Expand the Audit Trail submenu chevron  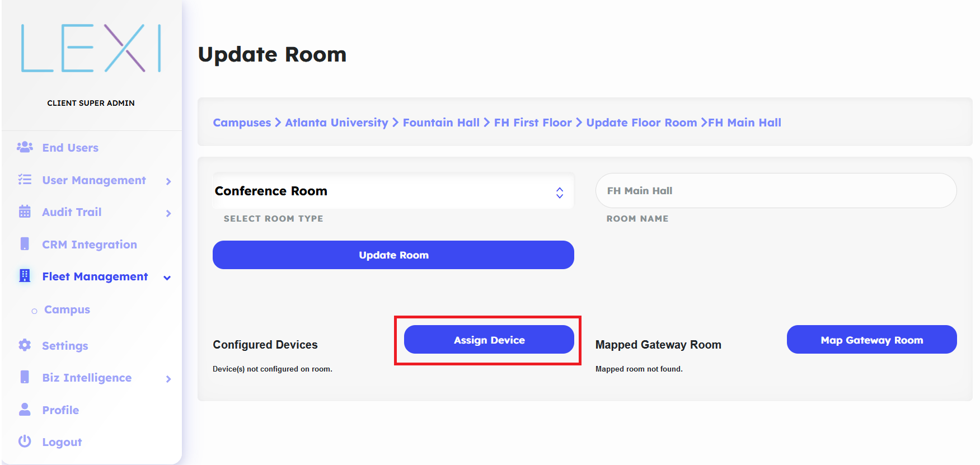(168, 213)
